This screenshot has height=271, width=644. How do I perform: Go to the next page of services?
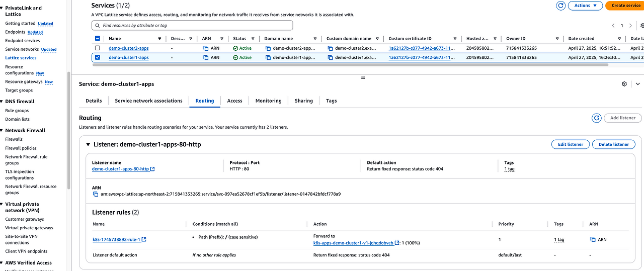click(x=631, y=26)
